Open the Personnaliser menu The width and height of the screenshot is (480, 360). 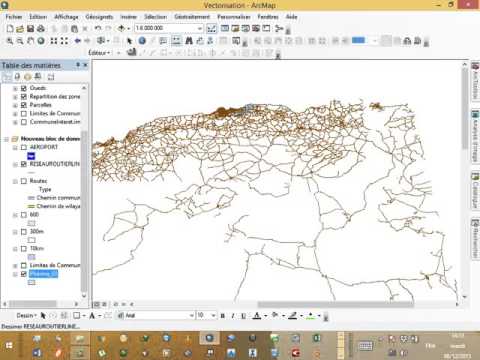(x=234, y=17)
